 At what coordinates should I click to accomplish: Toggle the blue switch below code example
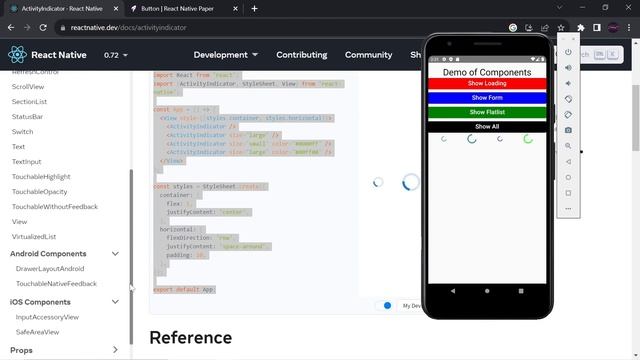(x=384, y=305)
